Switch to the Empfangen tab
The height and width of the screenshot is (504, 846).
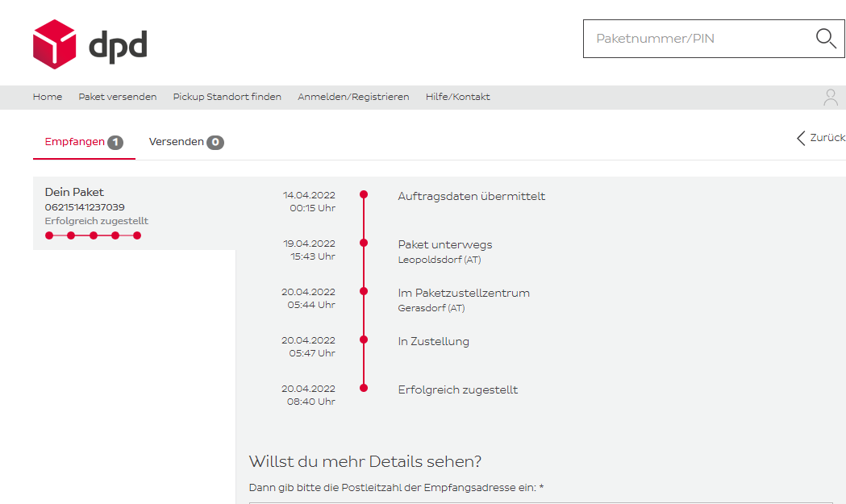[x=75, y=142]
